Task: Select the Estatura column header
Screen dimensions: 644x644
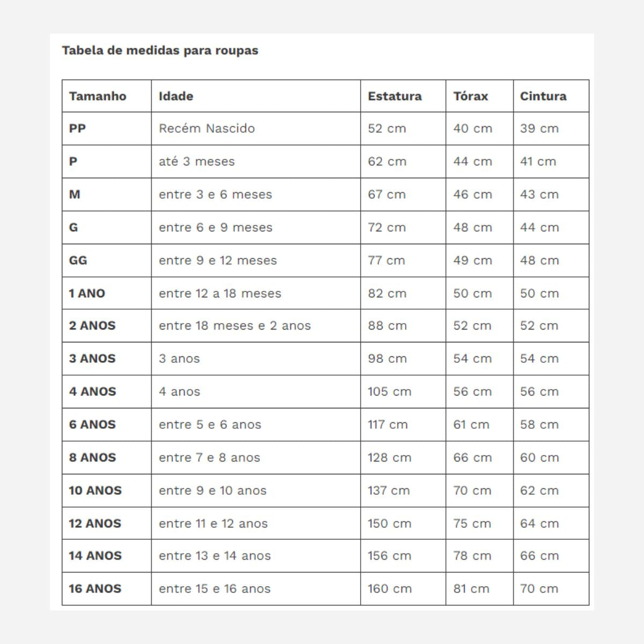Action: pos(394,97)
